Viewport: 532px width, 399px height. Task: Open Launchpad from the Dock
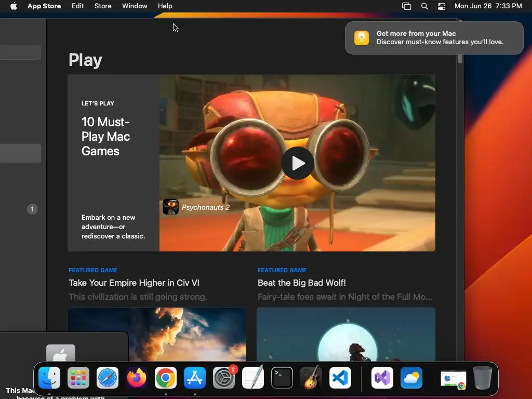(78, 378)
